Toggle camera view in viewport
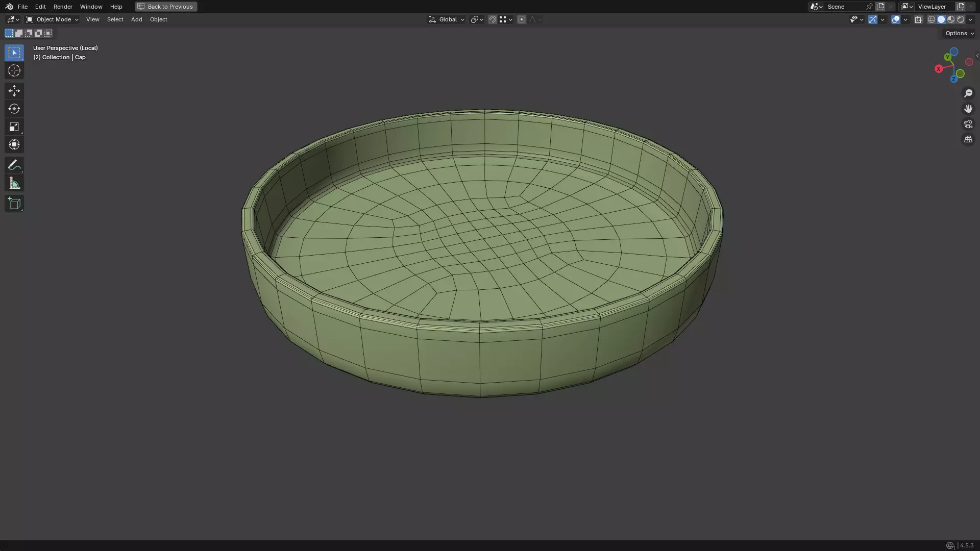This screenshot has height=551, width=980. [x=968, y=124]
